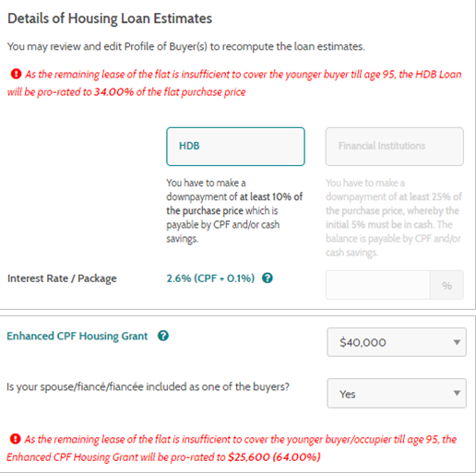Click arrow of the $40,000 combo box
476x473 pixels.
click(457, 342)
